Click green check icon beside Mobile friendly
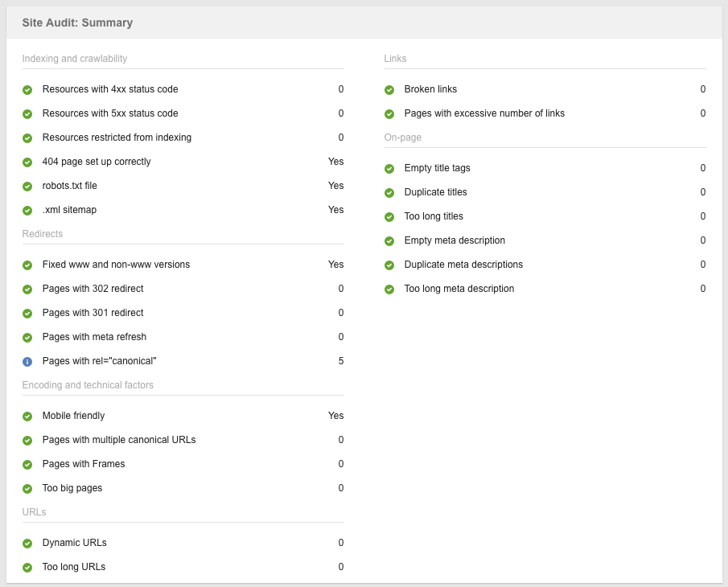The height and width of the screenshot is (587, 728). (27, 417)
